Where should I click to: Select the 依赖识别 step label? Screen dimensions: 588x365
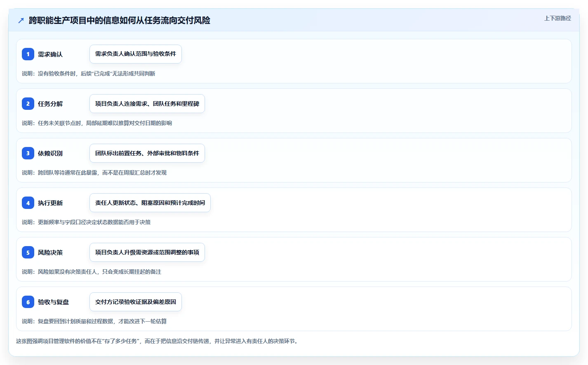(x=50, y=153)
